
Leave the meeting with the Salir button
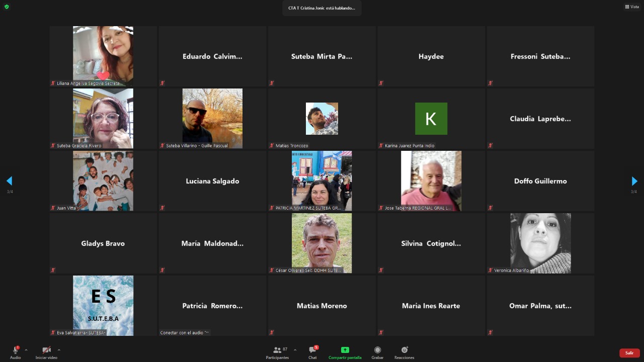coord(629,353)
